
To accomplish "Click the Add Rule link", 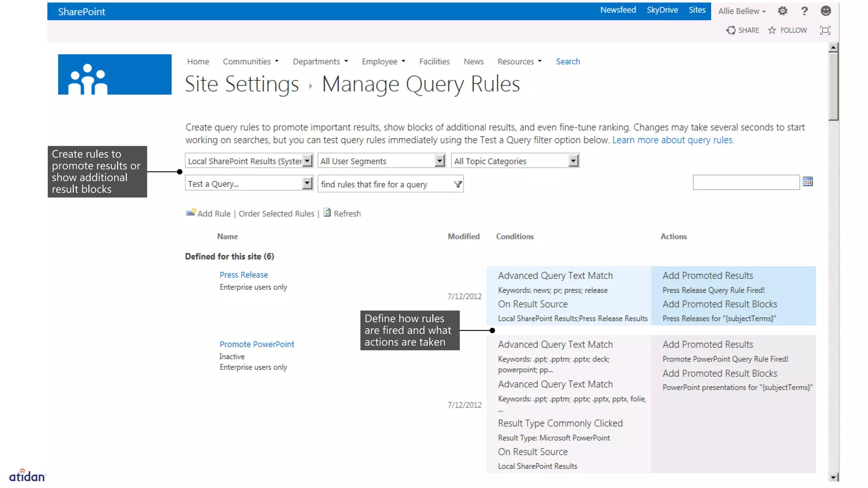I will click(214, 213).
